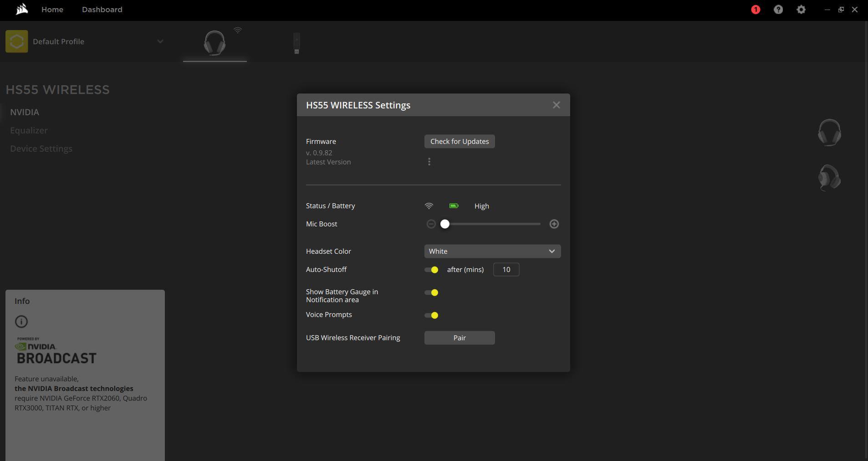Open the help question mark icon

(778, 10)
